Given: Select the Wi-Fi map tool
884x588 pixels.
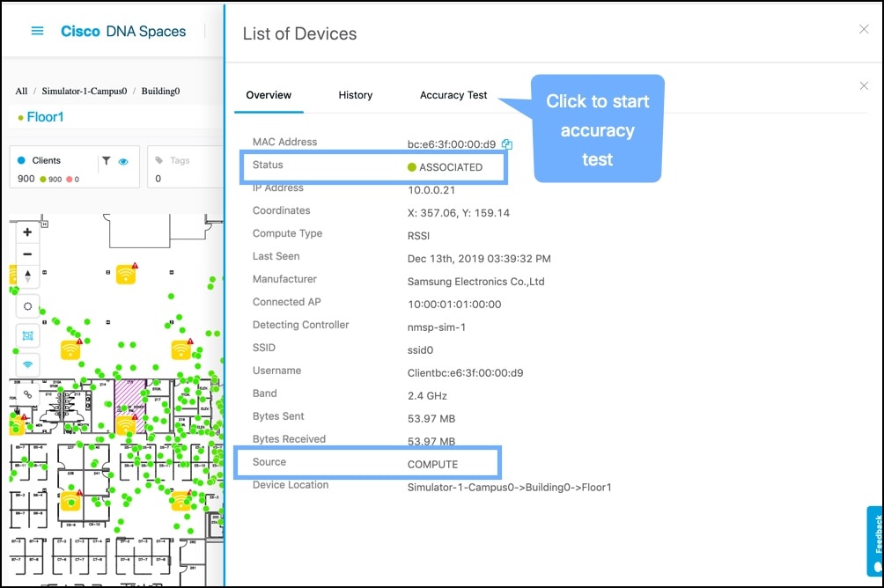Looking at the screenshot, I should [x=27, y=364].
